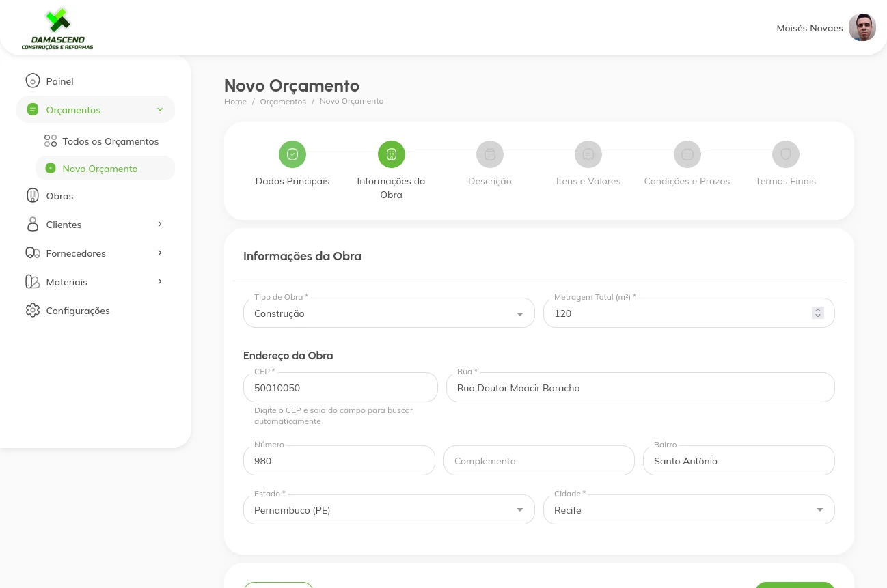Open Moisés Novaes profile avatar

[x=862, y=28]
